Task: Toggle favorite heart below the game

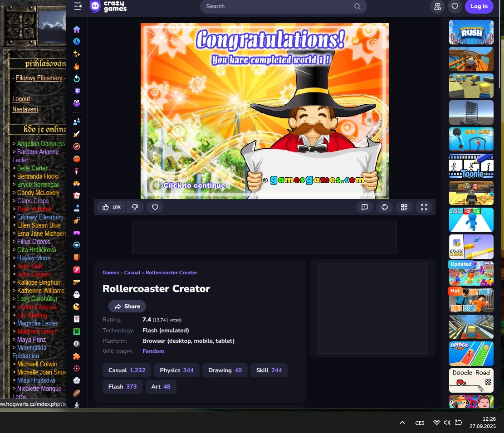Action: click(x=155, y=207)
